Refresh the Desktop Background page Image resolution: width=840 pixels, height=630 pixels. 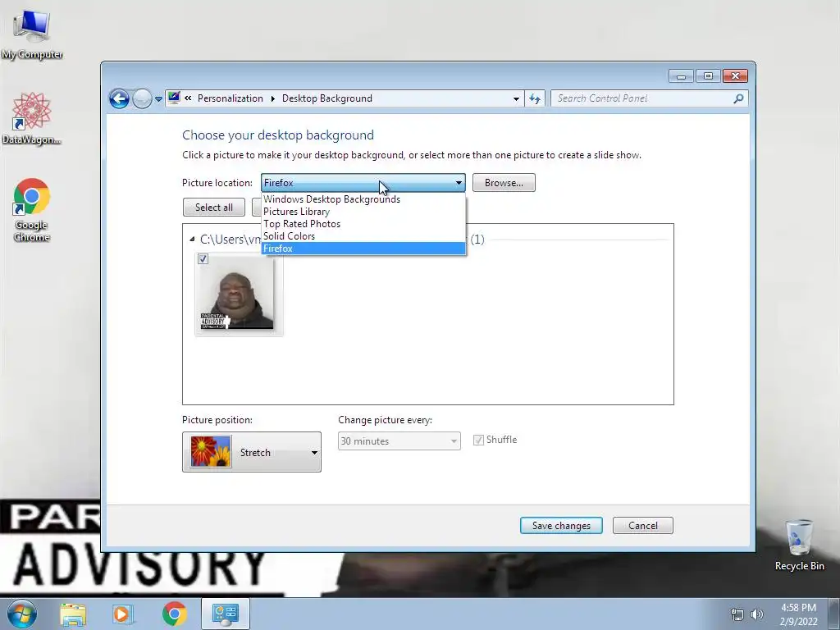[535, 98]
